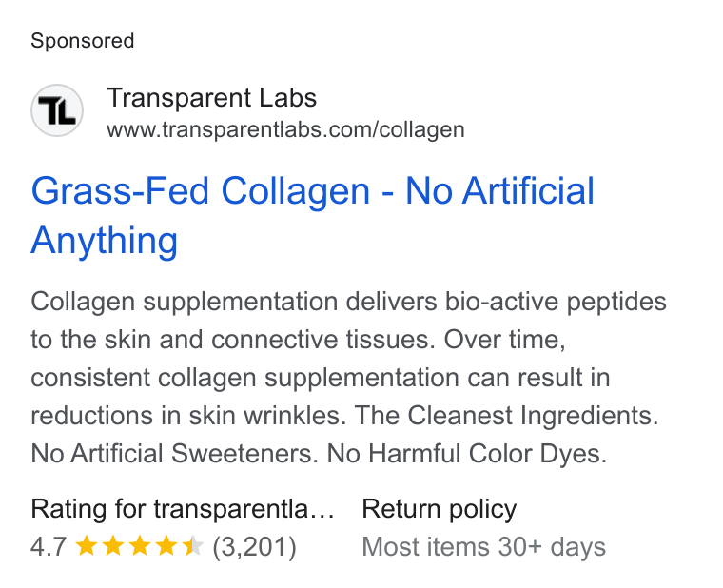Open the Return policy heading
The width and height of the screenshot is (723, 588).
coord(440,509)
